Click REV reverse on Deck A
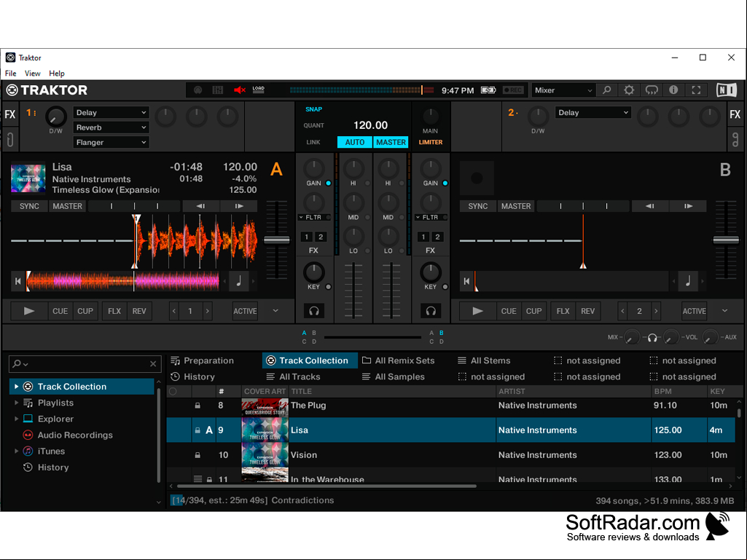Viewport: 747px width, 560px height. pyautogui.click(x=139, y=311)
